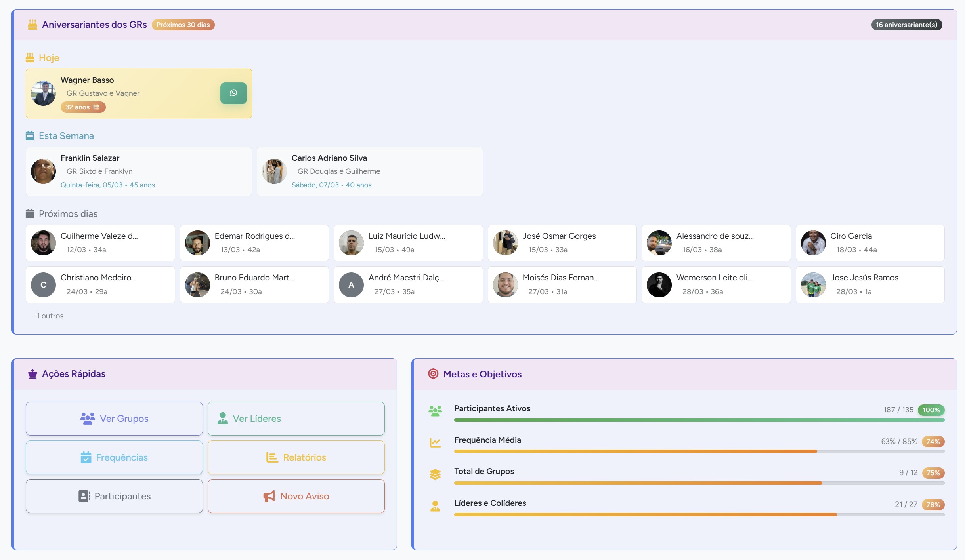Select the Carlos Adriano Silva birthday card
This screenshot has width=965, height=560.
point(369,171)
